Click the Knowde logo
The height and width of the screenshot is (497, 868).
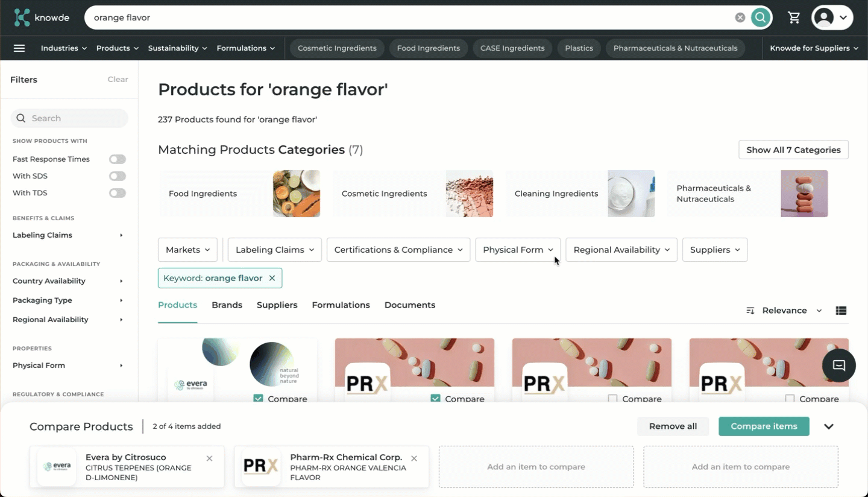pos(42,17)
